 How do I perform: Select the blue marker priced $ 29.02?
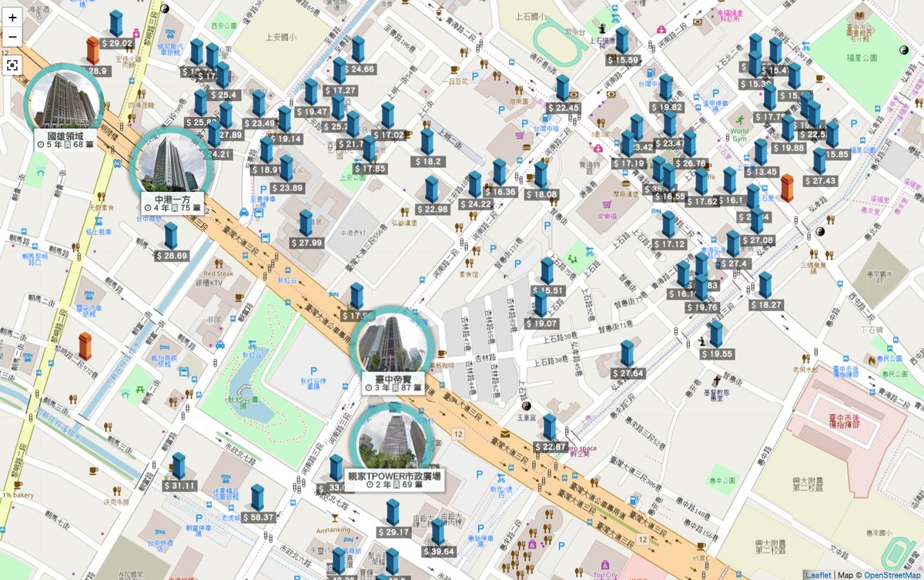(115, 24)
